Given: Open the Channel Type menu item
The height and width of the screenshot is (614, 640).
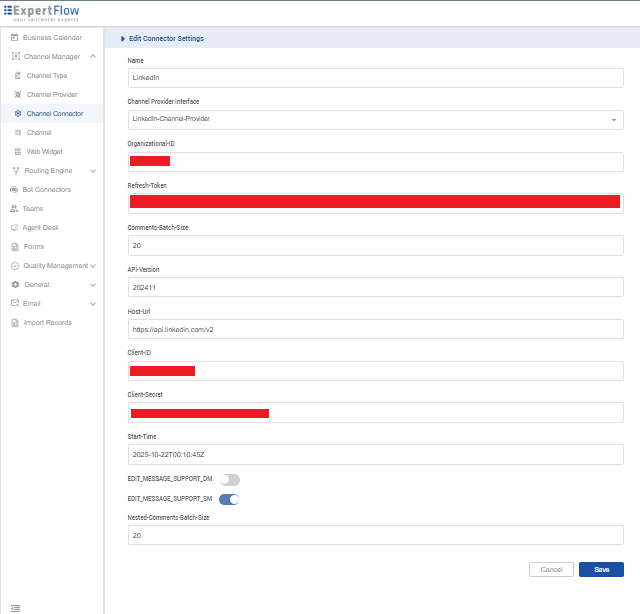Looking at the screenshot, I should (x=47, y=76).
